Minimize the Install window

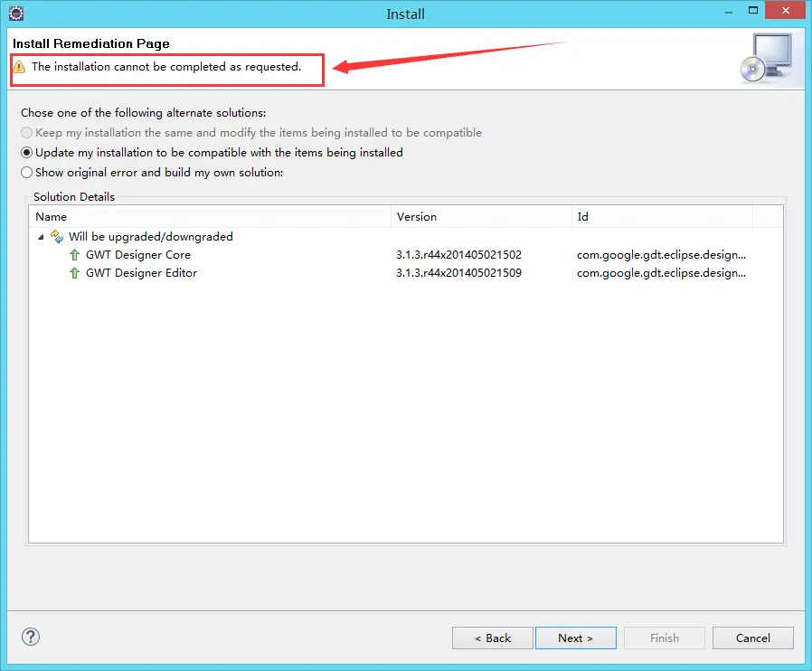pyautogui.click(x=729, y=12)
